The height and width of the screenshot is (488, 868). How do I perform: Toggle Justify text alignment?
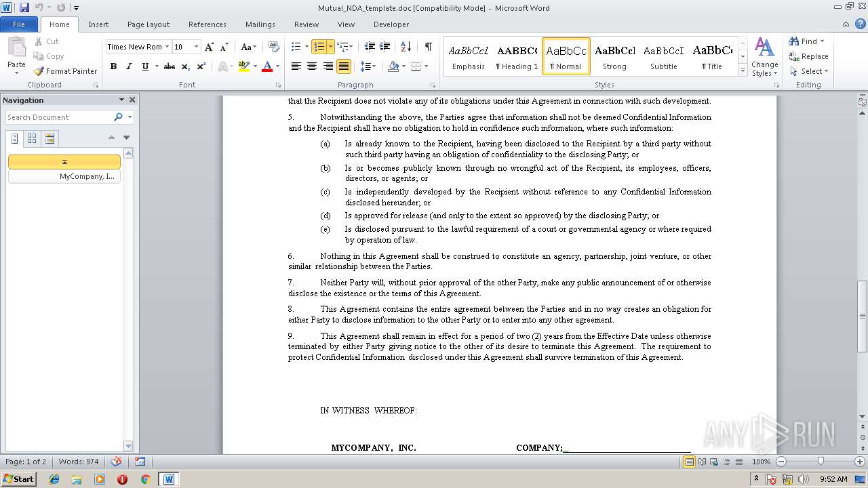[x=344, y=66]
